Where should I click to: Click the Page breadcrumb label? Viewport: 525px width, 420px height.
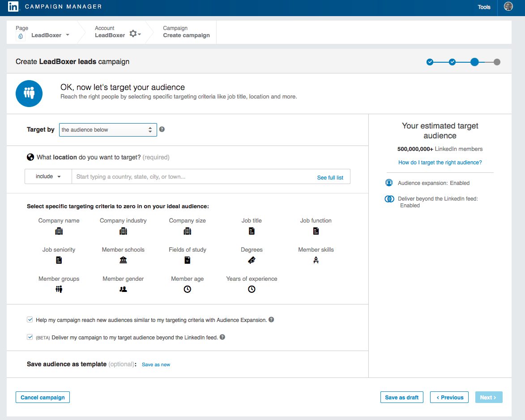[x=22, y=28]
